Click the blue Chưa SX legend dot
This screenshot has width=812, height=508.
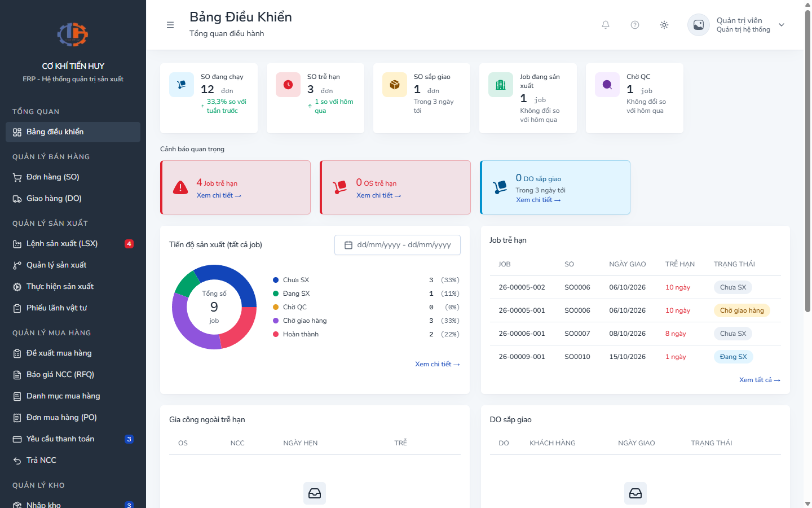coord(276,280)
